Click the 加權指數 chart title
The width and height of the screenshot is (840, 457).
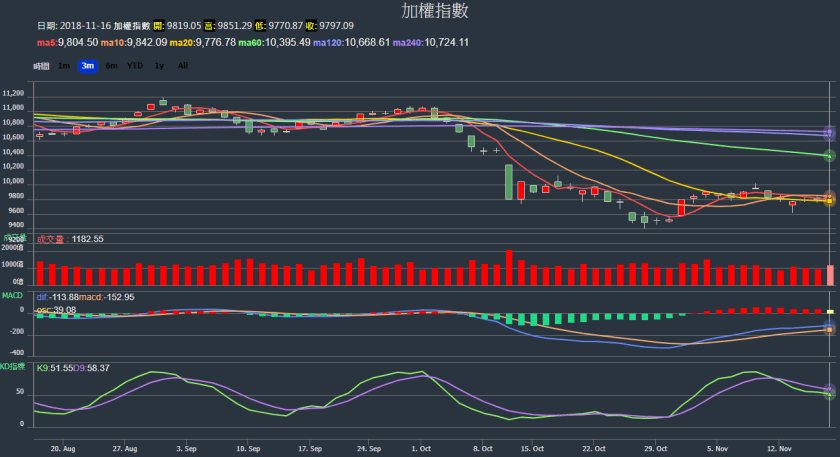(x=420, y=11)
